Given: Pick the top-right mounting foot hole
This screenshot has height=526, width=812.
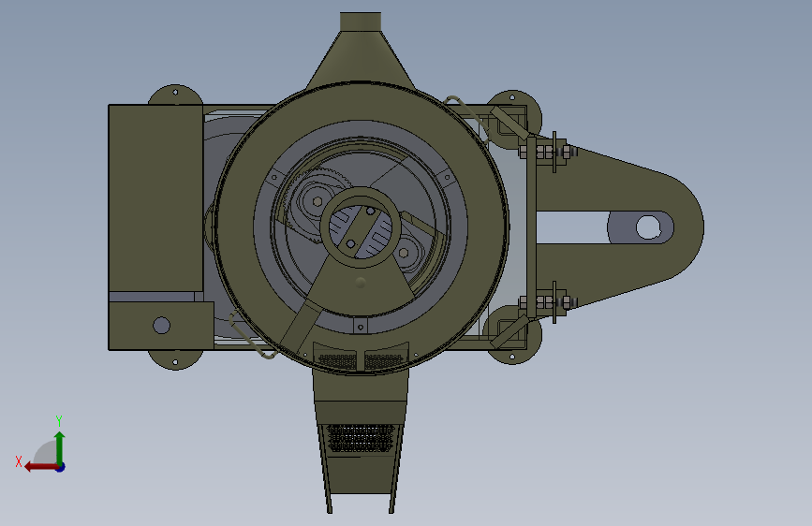Looking at the screenshot, I should (x=512, y=97).
